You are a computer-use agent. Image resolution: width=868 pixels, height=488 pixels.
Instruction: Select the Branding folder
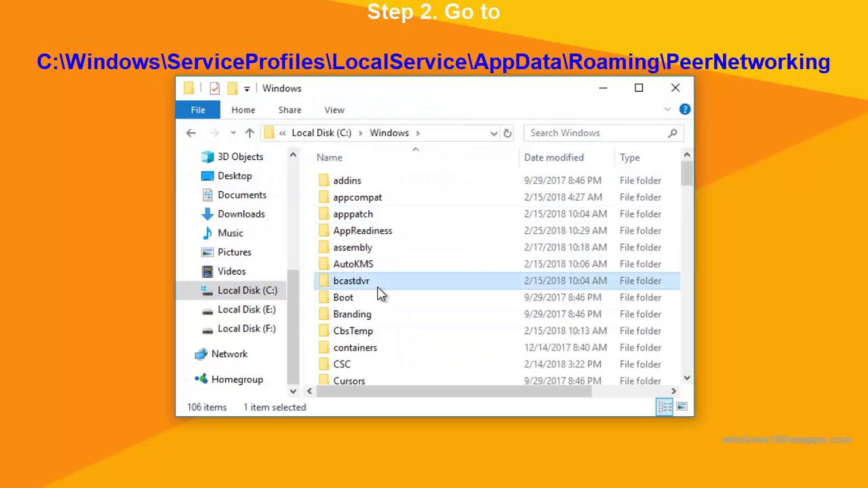[352, 314]
